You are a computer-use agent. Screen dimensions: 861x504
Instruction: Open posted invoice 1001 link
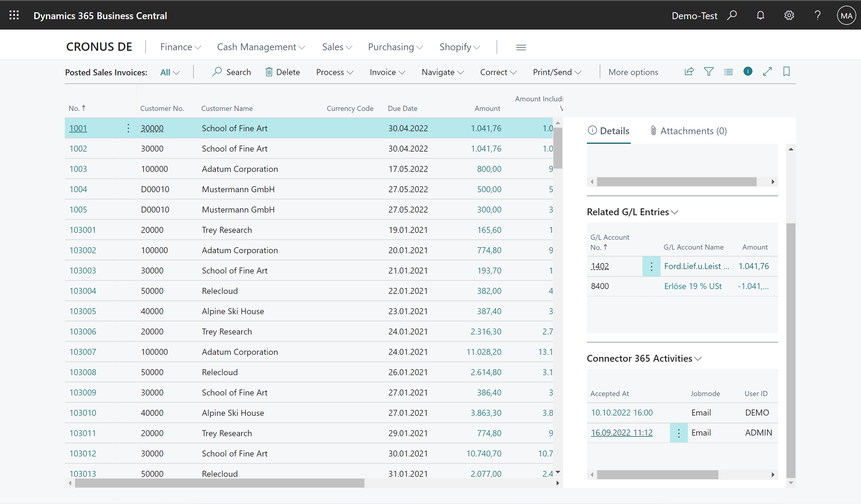click(x=78, y=129)
